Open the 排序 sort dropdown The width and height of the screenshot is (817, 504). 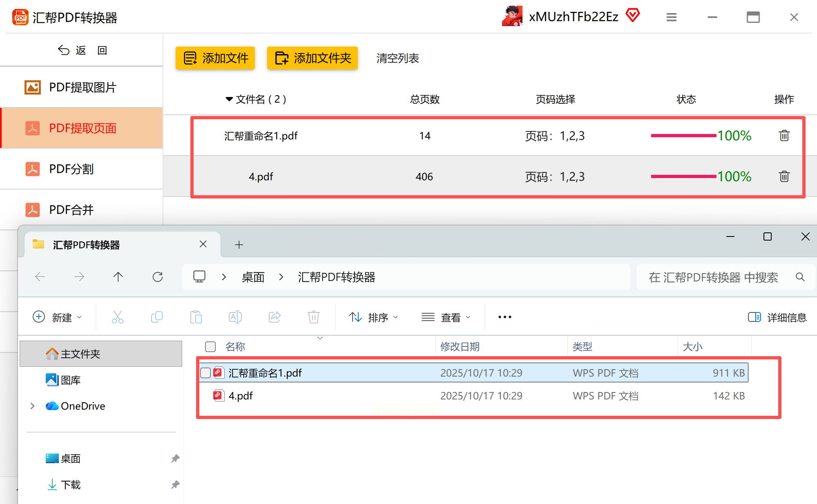[x=373, y=317]
